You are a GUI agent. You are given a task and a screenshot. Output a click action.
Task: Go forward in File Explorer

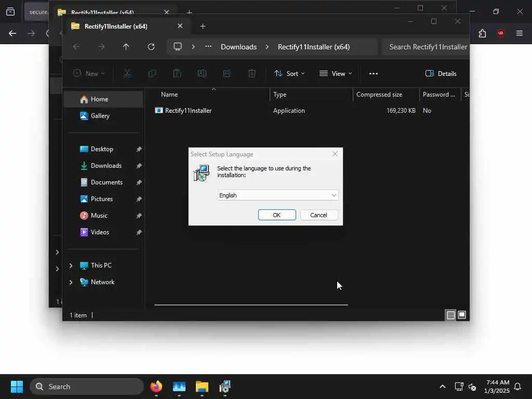point(101,47)
